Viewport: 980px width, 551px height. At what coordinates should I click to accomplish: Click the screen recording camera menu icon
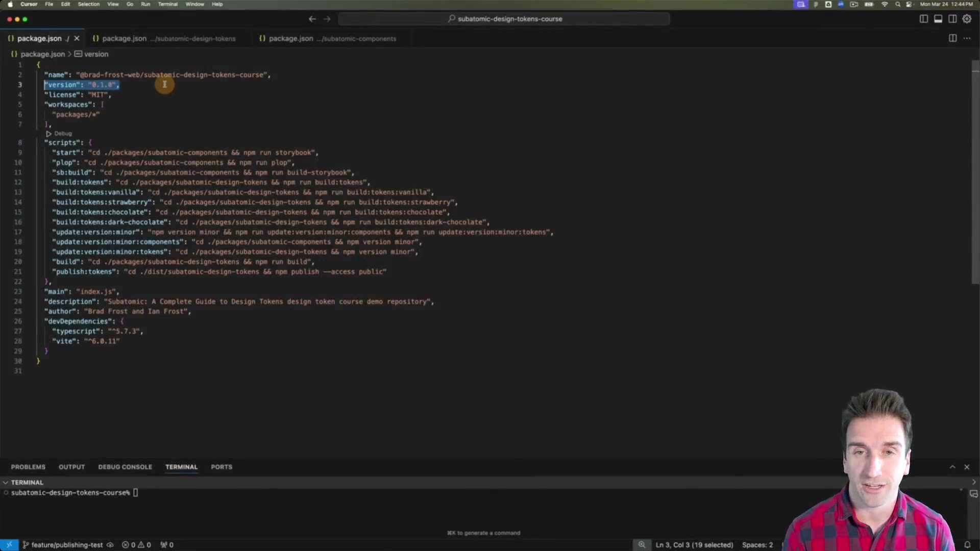pyautogui.click(x=854, y=4)
